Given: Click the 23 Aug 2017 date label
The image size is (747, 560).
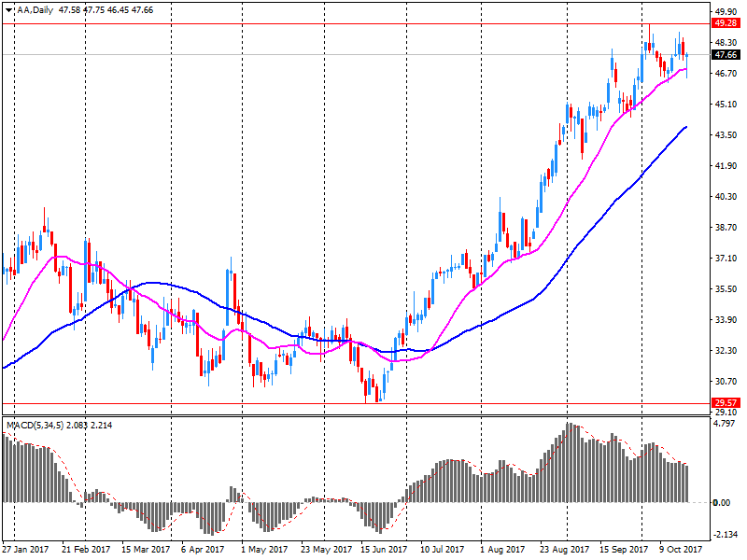Looking at the screenshot, I should coord(564,550).
